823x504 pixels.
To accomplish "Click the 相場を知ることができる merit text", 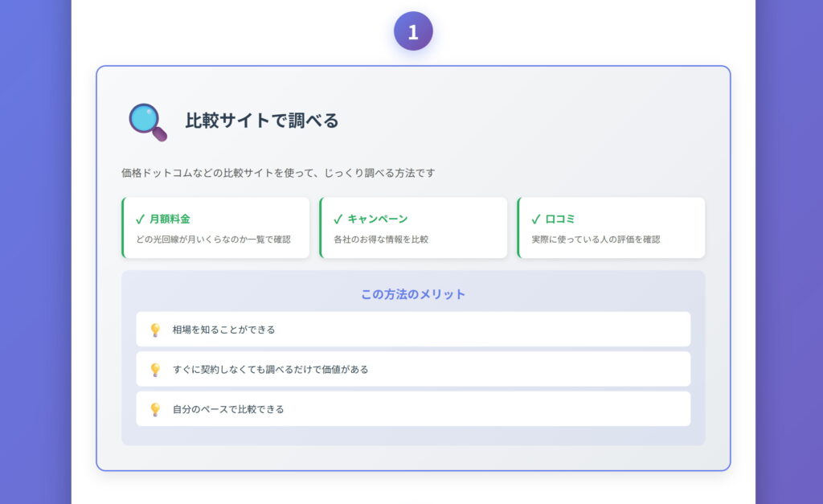I will point(223,330).
